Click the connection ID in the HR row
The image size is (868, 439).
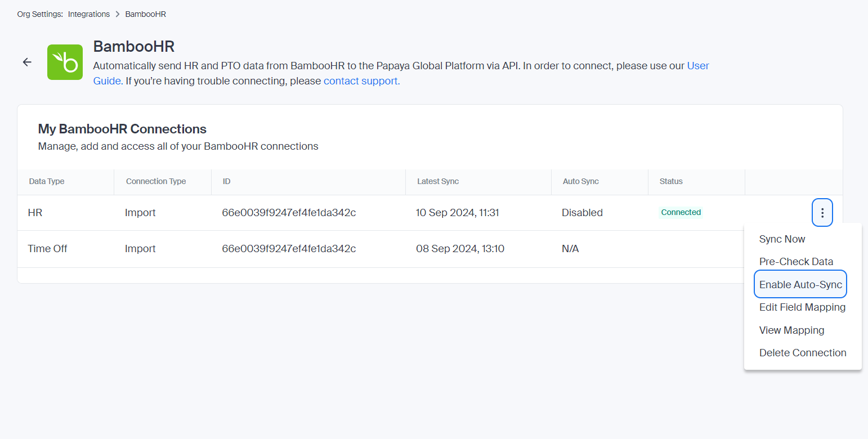289,213
